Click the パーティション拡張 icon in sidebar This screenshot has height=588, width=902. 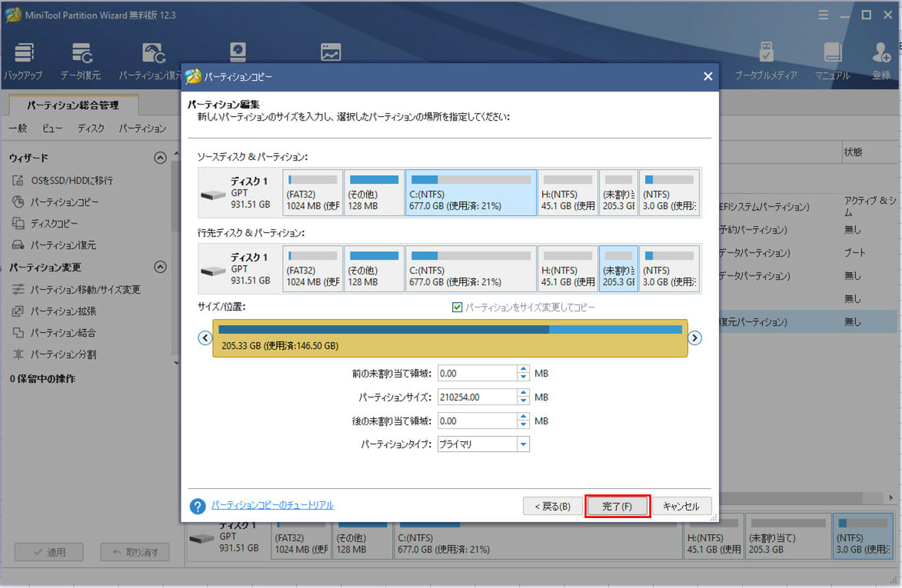[x=18, y=311]
